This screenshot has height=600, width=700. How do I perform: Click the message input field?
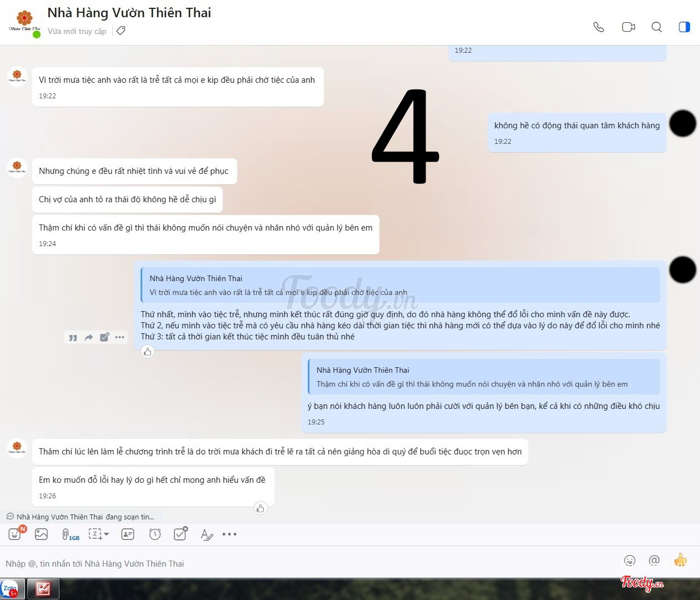pyautogui.click(x=306, y=563)
